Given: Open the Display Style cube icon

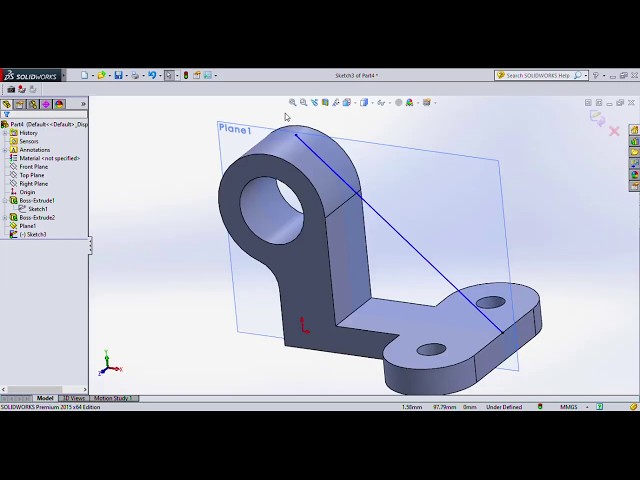Looking at the screenshot, I should (x=364, y=102).
